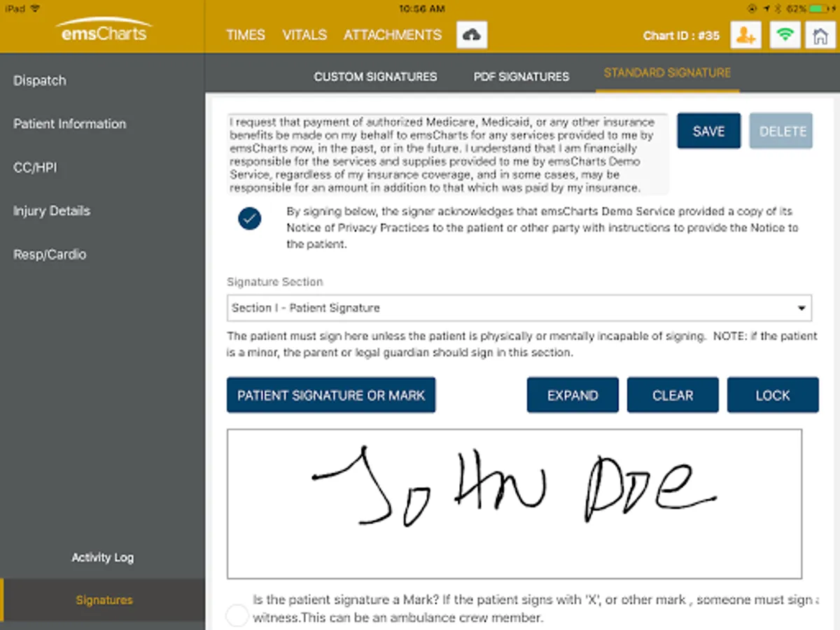Image resolution: width=840 pixels, height=630 pixels.
Task: Tap the add patient icon
Action: coord(746,35)
